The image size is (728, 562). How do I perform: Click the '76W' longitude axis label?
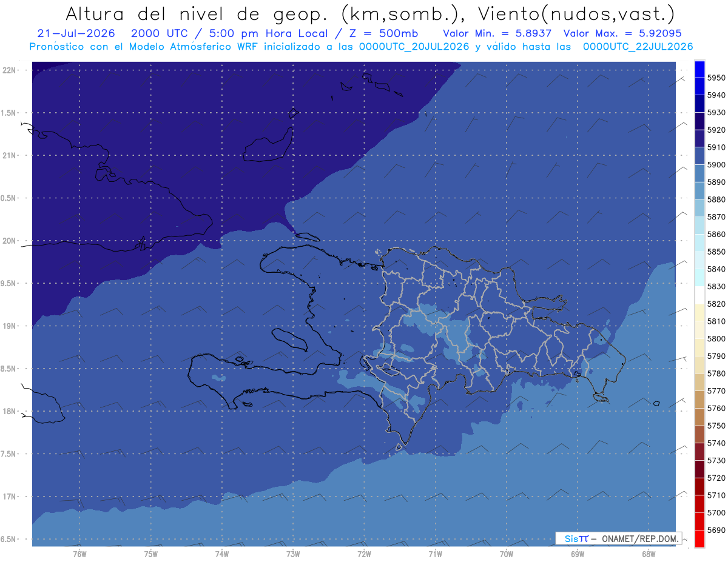tap(79, 554)
